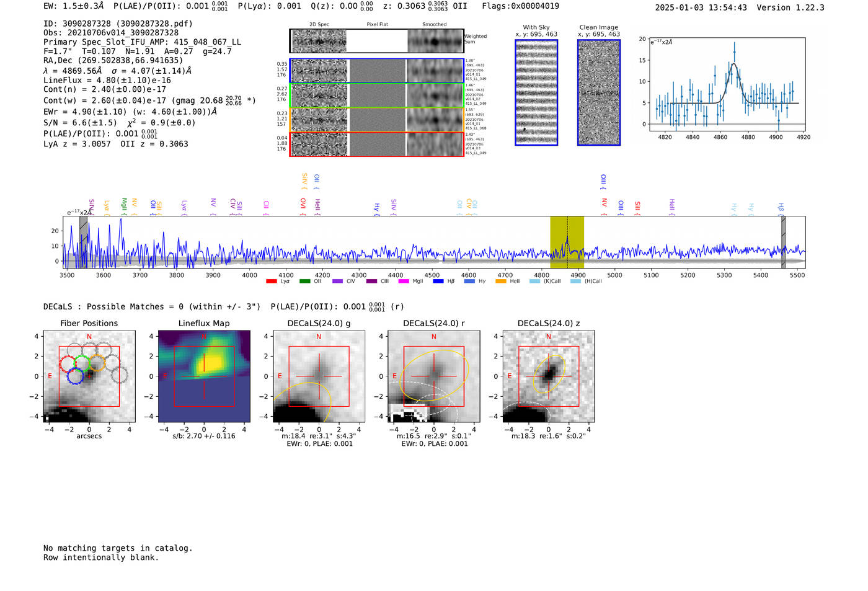
Task: Select the blue-bordered fiber spectrum row
Action: coord(377,71)
